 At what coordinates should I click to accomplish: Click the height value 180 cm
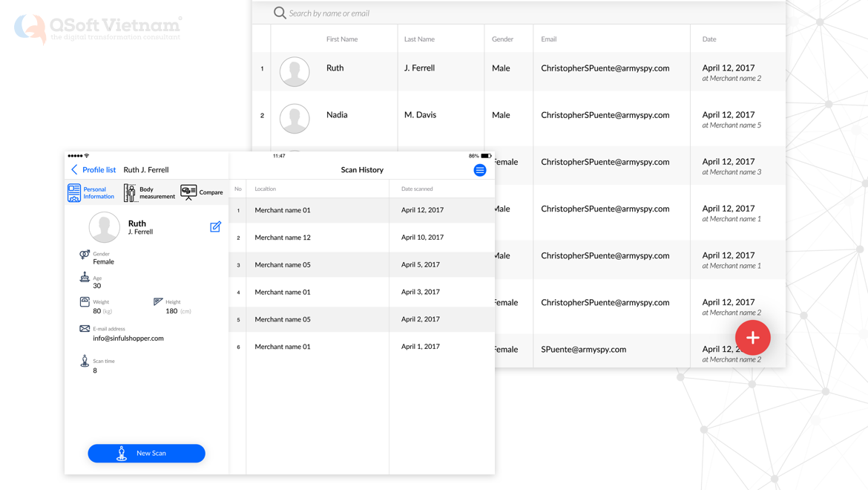click(178, 311)
